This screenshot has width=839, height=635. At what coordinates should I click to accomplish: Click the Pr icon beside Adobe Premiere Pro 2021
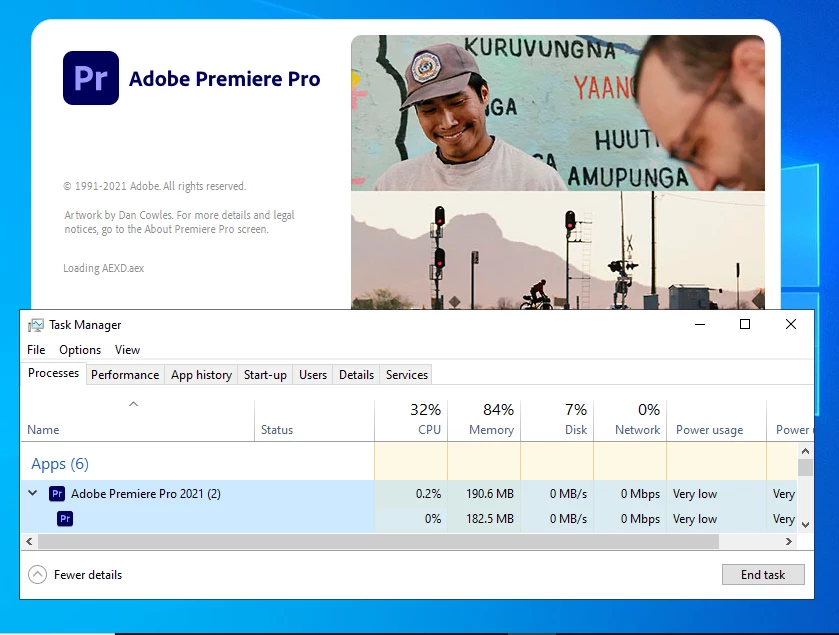click(x=57, y=493)
